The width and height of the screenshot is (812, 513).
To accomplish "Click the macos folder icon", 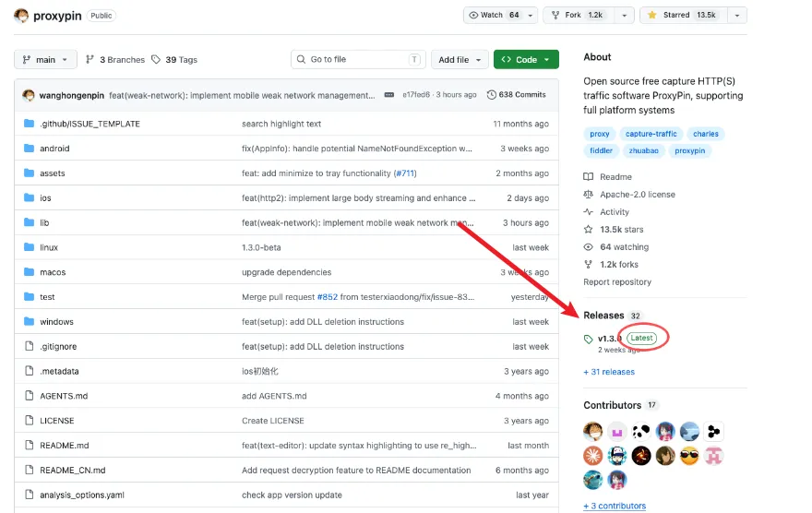I will click(x=29, y=272).
